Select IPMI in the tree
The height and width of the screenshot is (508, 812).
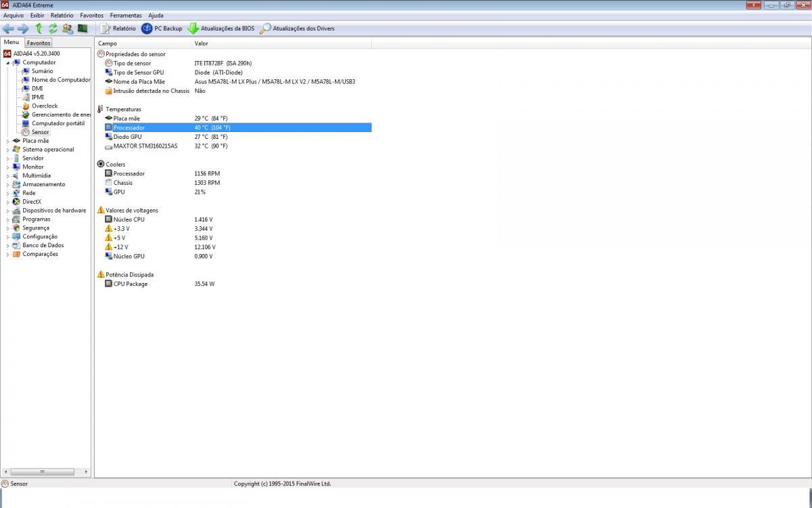click(x=38, y=97)
